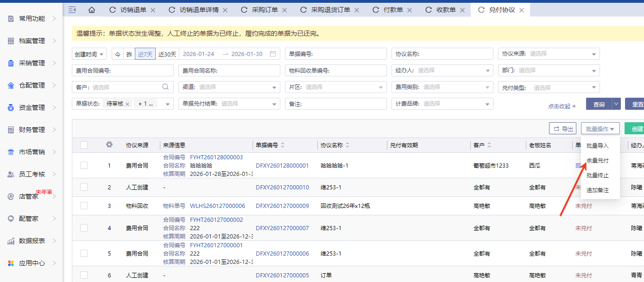The height and width of the screenshot is (282, 644).
Task: Click the 查询 button
Action: 599,104
